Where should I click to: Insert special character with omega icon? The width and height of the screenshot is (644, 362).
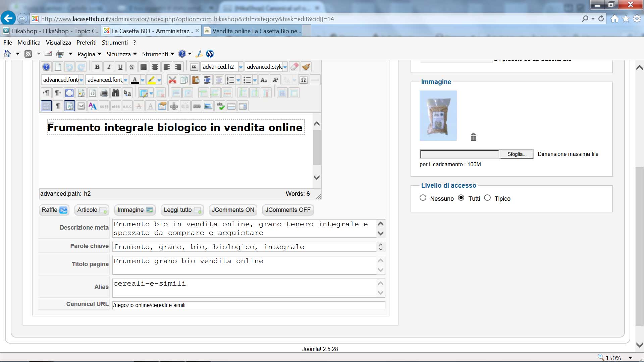click(x=303, y=80)
